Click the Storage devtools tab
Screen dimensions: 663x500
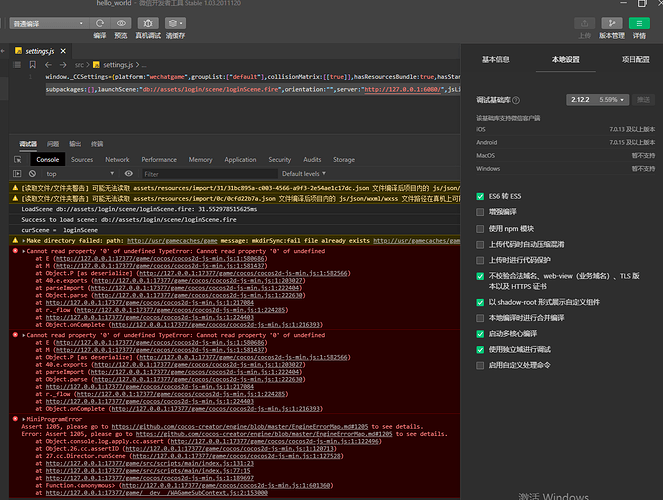click(x=344, y=159)
